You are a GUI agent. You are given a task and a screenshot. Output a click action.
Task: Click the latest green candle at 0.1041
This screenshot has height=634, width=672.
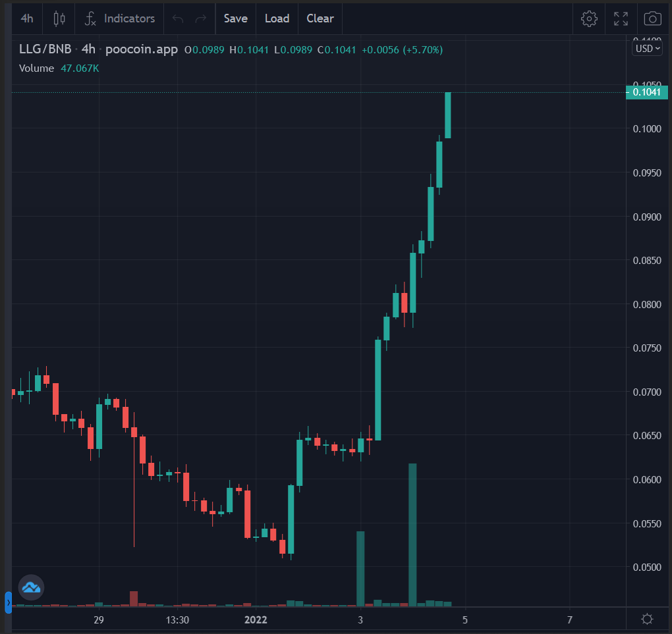pos(448,115)
